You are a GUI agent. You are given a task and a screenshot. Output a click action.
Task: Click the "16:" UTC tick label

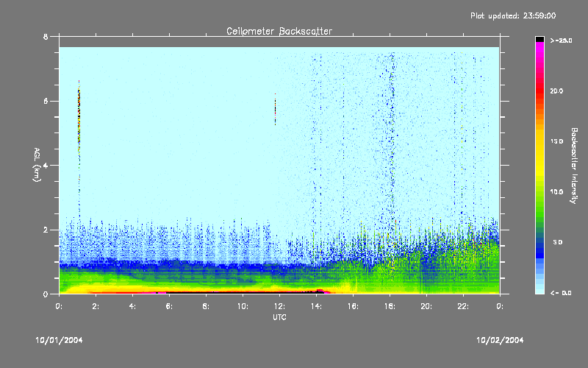[x=353, y=306]
